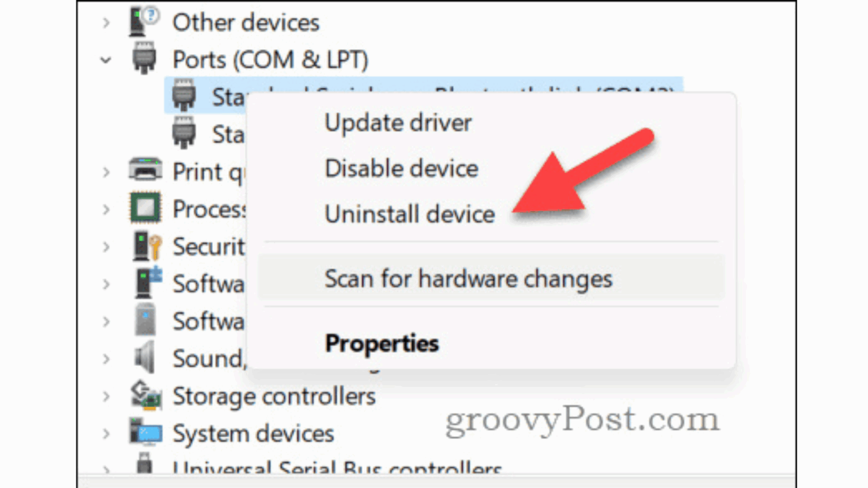Choose Update driver from context menu
The height and width of the screenshot is (488, 868).
[398, 123]
